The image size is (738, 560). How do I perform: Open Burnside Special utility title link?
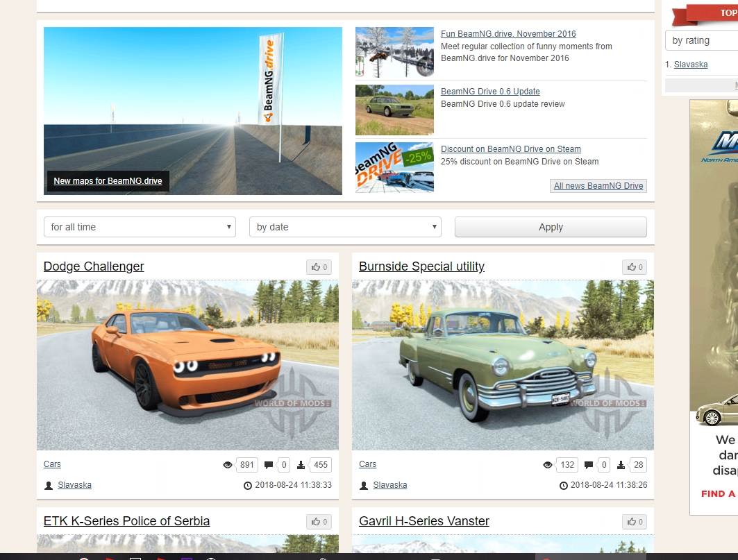[421, 266]
